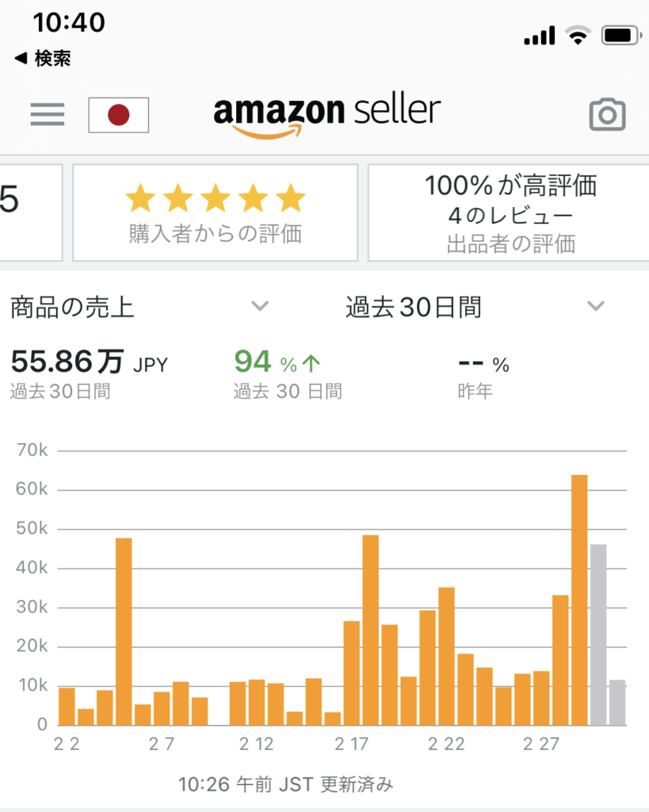Tap the 昨年 comparison percentage
This screenshot has width=649, height=812.
[483, 364]
